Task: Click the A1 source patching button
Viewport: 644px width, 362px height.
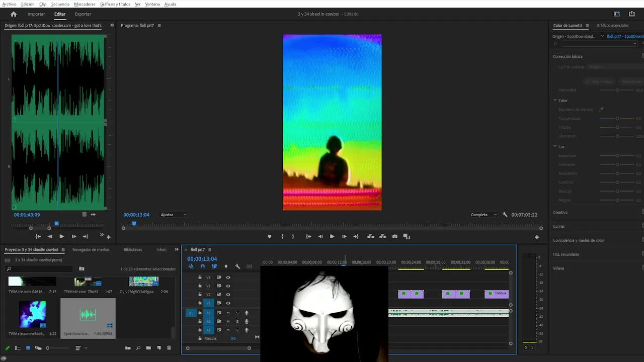Action: [x=191, y=313]
